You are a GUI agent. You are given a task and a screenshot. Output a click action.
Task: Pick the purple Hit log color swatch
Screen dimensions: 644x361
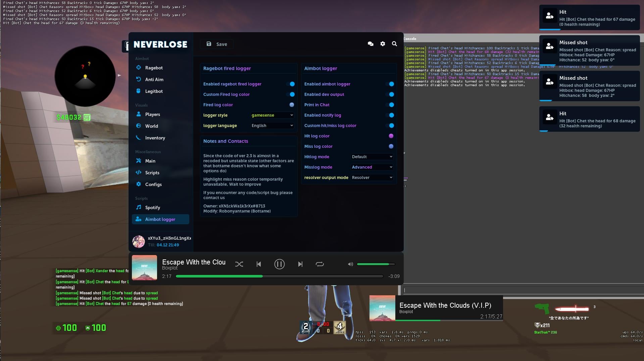391,136
